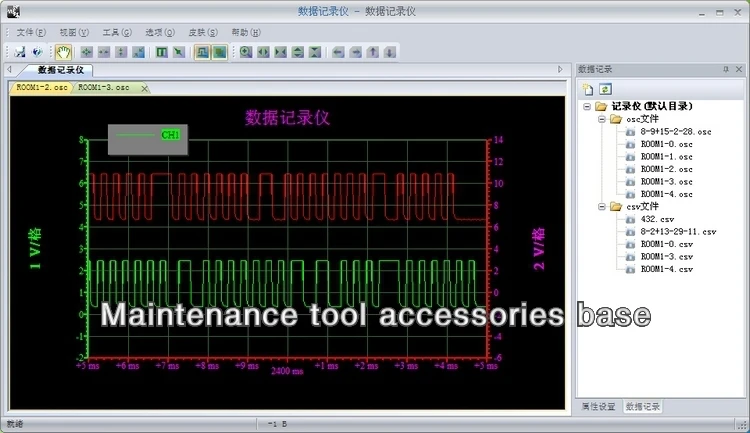
Task: Click the left tab scroll arrow
Action: tap(9, 70)
